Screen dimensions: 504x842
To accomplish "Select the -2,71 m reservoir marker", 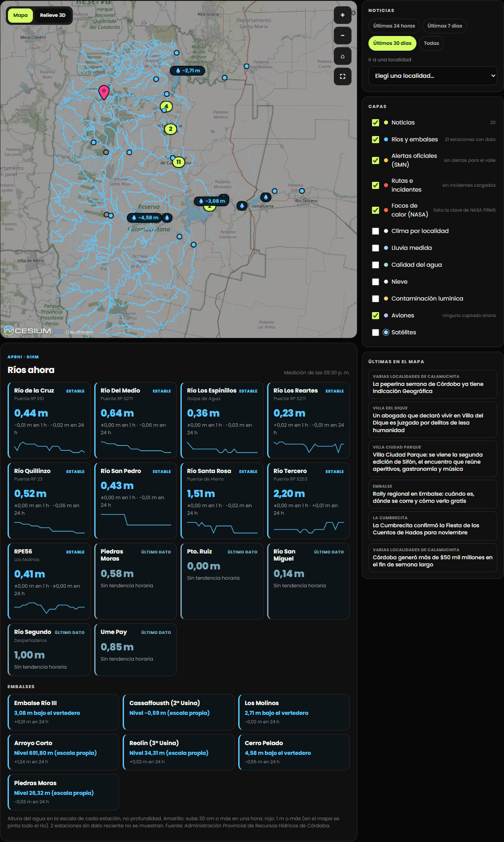I will 188,71.
